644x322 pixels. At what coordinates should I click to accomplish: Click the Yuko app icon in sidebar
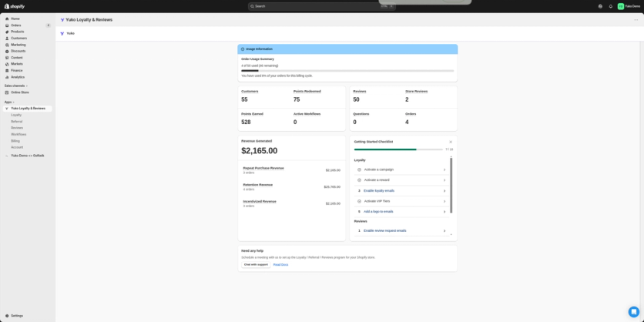7,109
